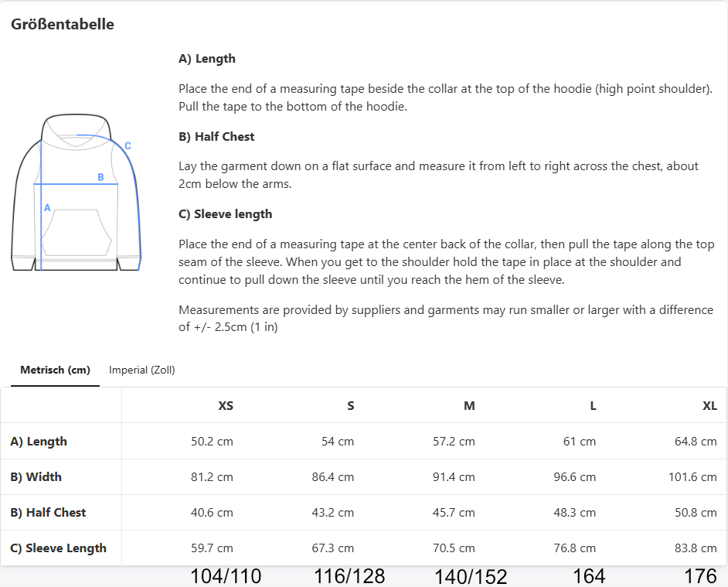Click the 104/110 size label below the table
This screenshot has width=728, height=587.
click(x=226, y=576)
